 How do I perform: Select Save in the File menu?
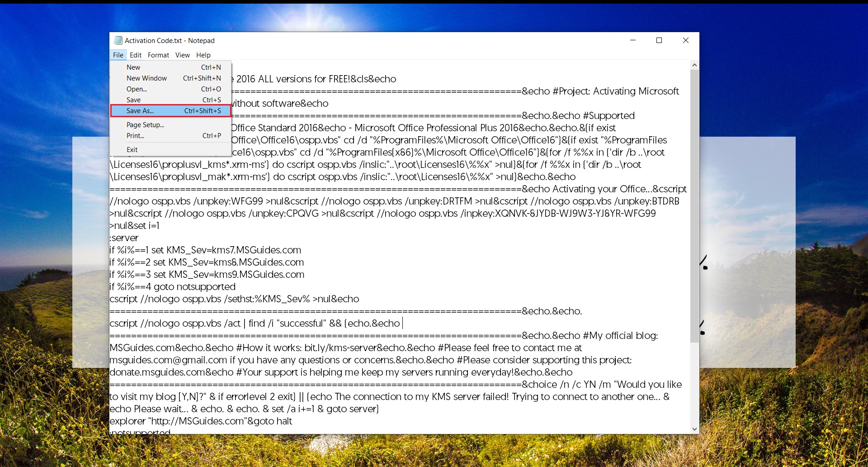171,100
